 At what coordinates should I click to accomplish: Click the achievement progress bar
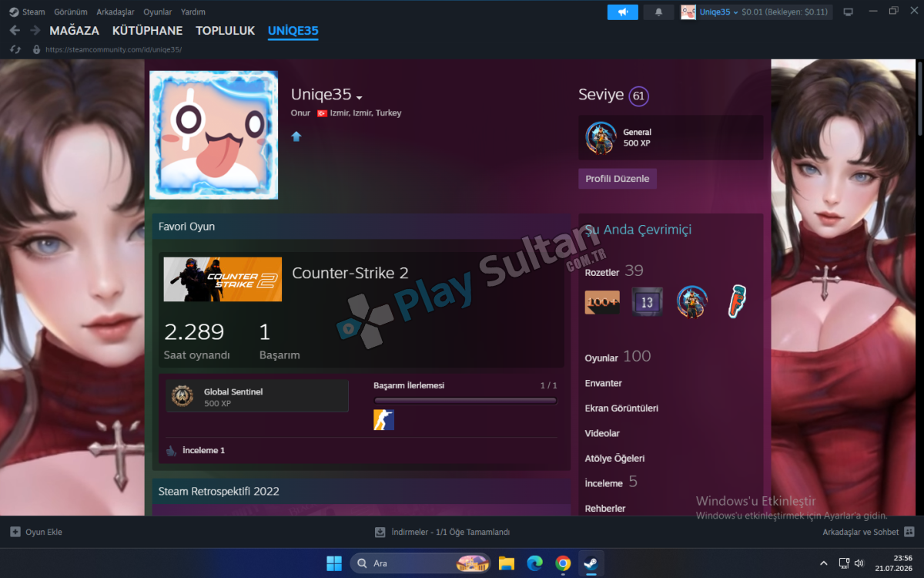pyautogui.click(x=465, y=401)
